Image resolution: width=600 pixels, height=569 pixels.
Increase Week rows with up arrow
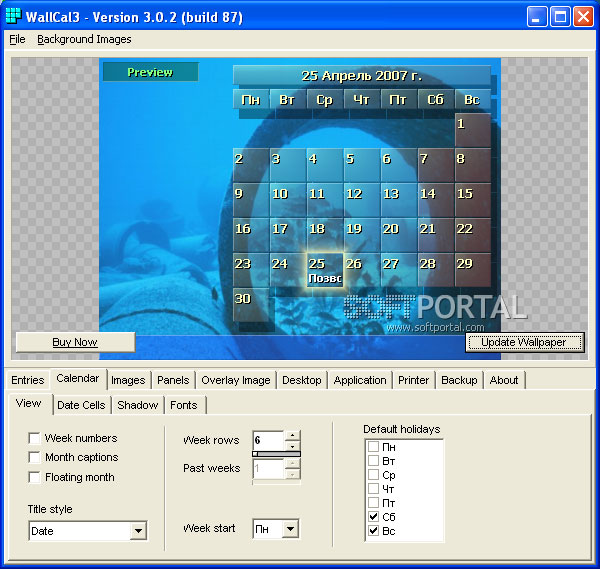tap(292, 435)
